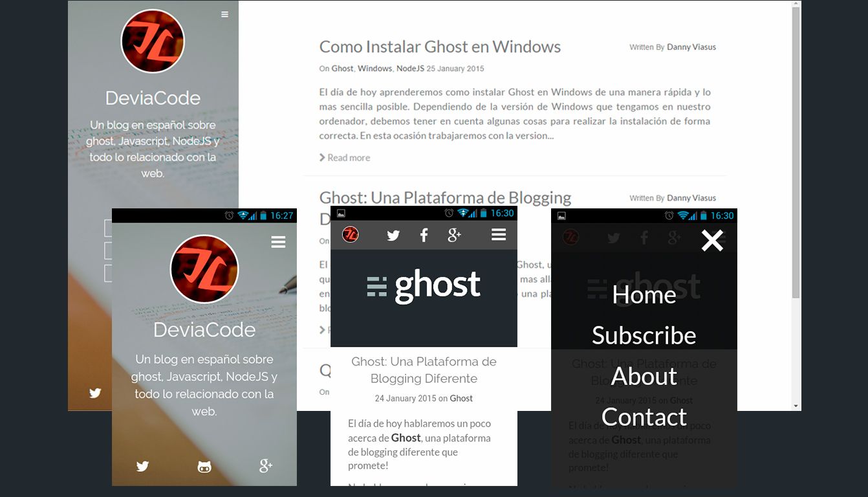
Task: Open the hamburger menu in the ghost post phone header
Action: [x=499, y=235]
